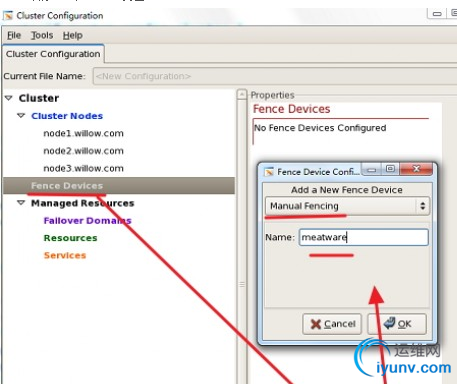457x384 pixels.
Task: Click the Name field containing meatware
Action: tap(364, 237)
